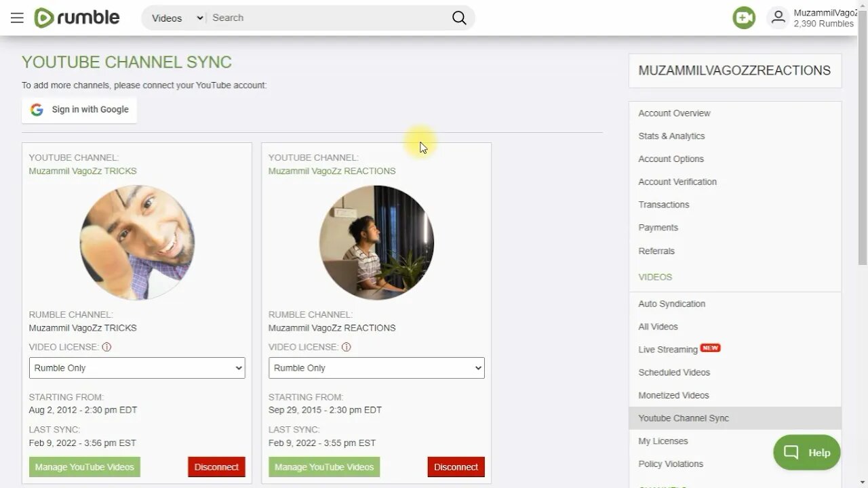Open Policy Violations page

pyautogui.click(x=671, y=464)
